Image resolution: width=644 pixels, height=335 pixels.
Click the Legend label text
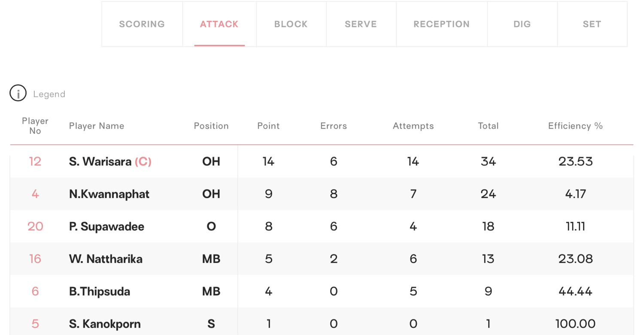[49, 94]
